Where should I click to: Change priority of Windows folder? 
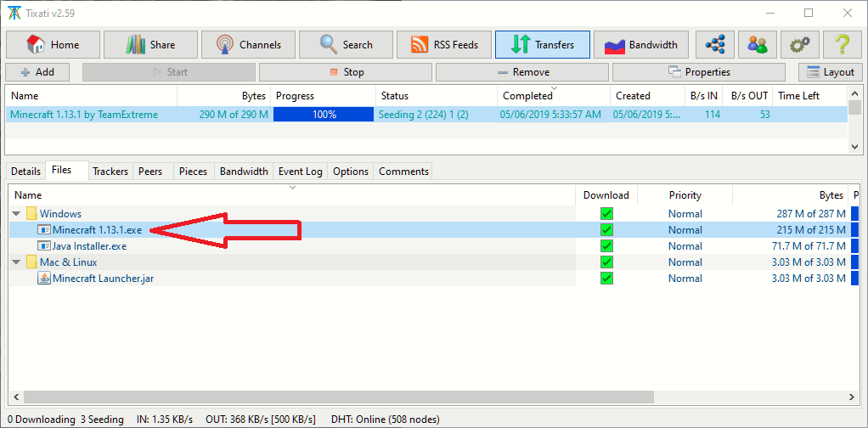click(685, 214)
